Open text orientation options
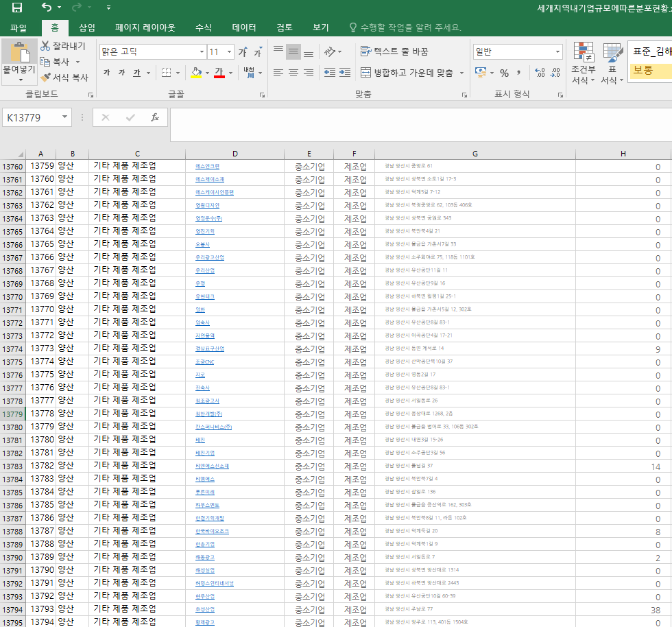Image resolution: width=672 pixels, height=627 pixels. [333, 52]
